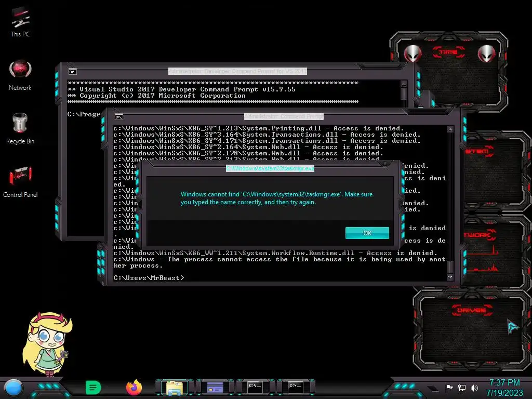Click the Administrator Command Prompt window system icon
The height and width of the screenshot is (399, 532).
click(x=119, y=117)
